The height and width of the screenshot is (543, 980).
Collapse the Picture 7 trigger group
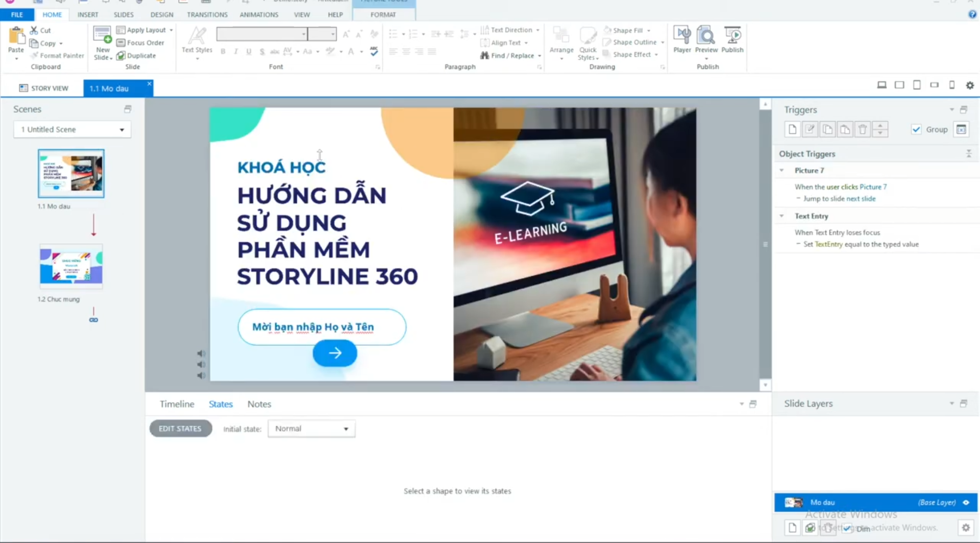point(781,170)
